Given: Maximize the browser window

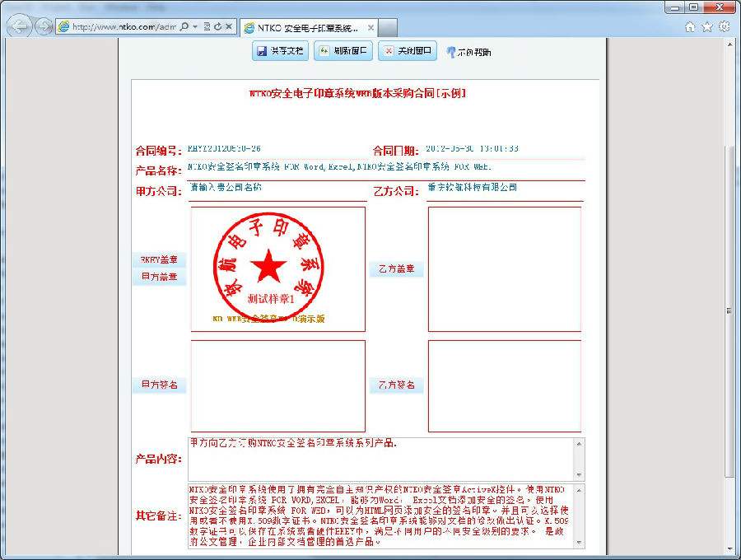Looking at the screenshot, I should coord(693,7).
